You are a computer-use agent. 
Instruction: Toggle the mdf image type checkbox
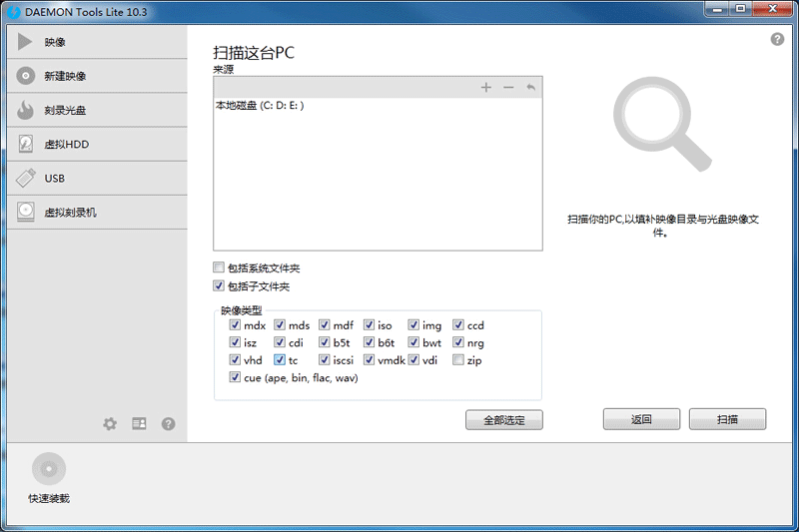pyautogui.click(x=324, y=324)
